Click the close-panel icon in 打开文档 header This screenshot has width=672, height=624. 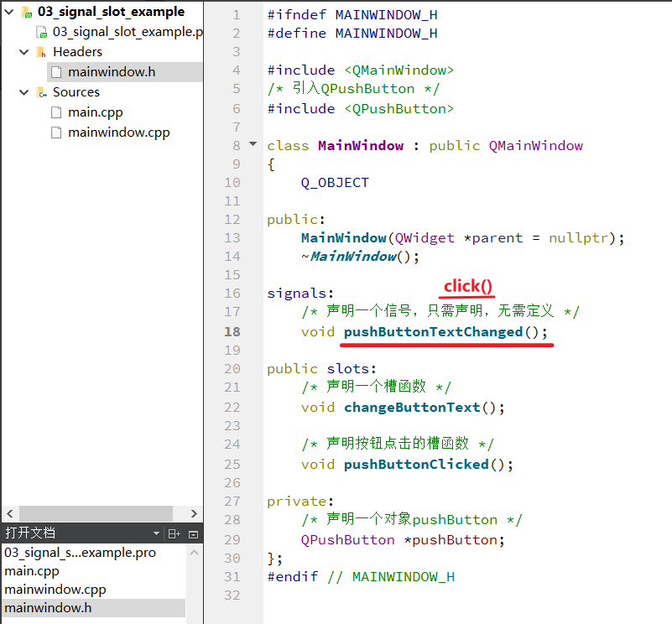[193, 534]
